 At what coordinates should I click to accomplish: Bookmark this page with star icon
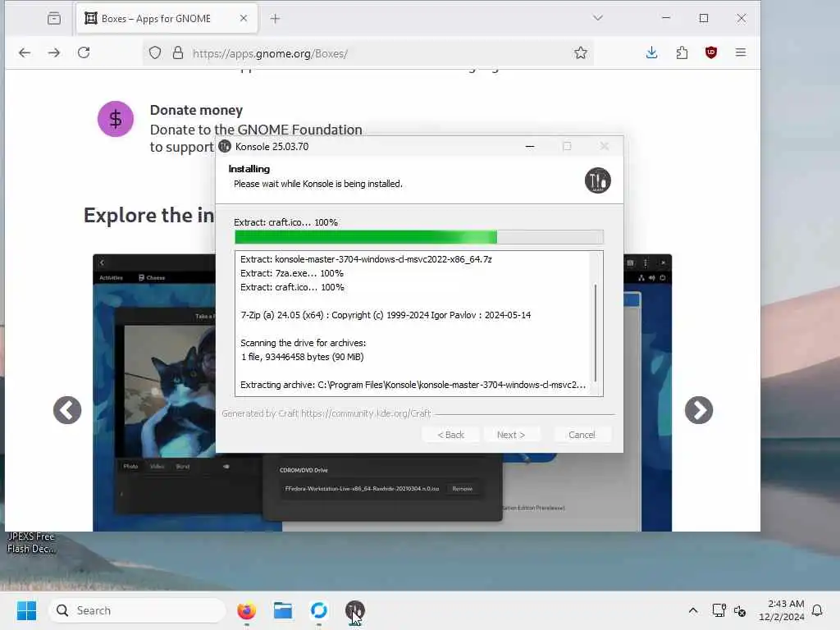tap(581, 52)
